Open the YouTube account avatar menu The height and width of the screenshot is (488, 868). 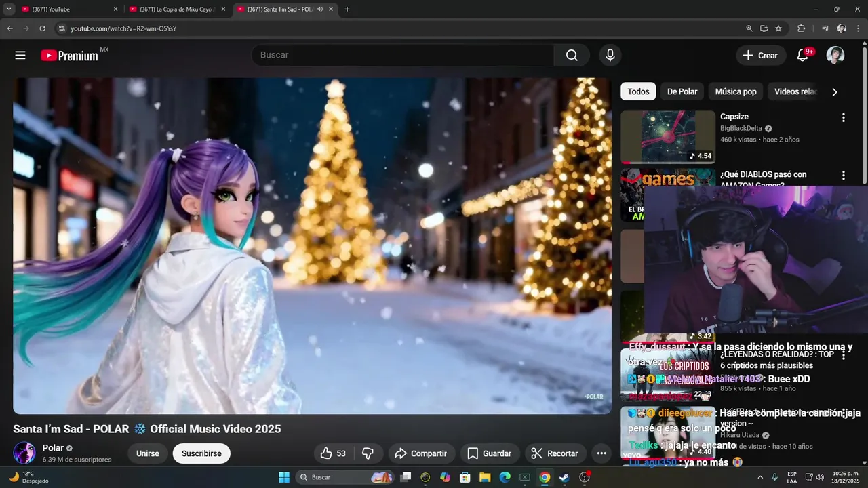(835, 56)
